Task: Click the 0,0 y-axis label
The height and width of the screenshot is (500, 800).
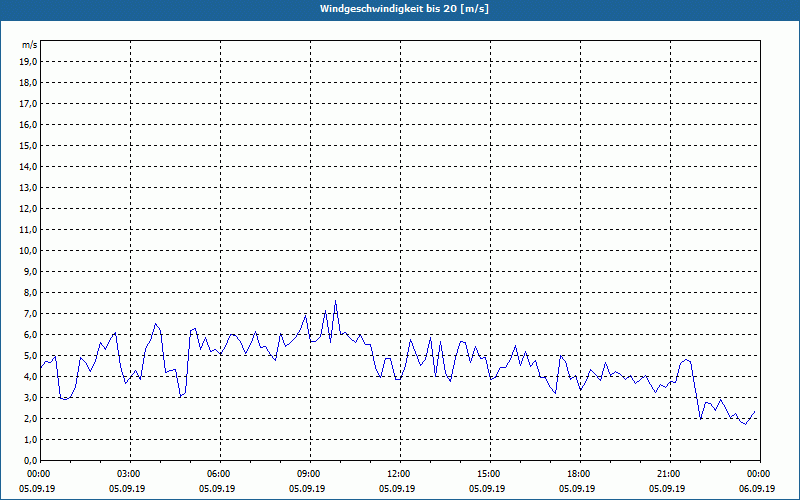Action: pyautogui.click(x=30, y=460)
